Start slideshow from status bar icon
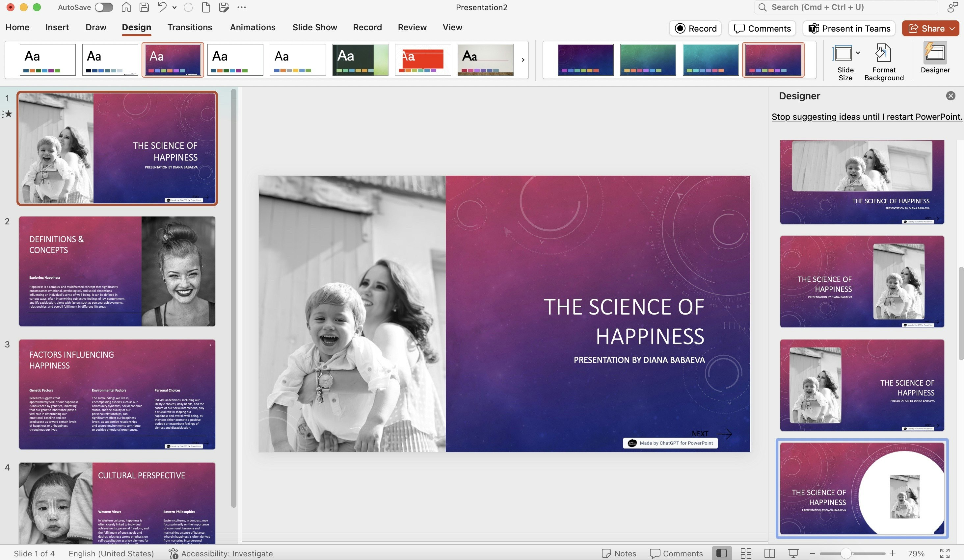964x560 pixels. click(x=793, y=553)
